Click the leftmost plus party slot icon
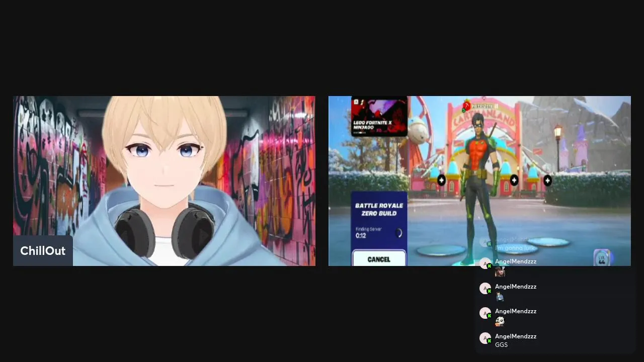Screen dimensions: 644x362 pyautogui.click(x=441, y=180)
